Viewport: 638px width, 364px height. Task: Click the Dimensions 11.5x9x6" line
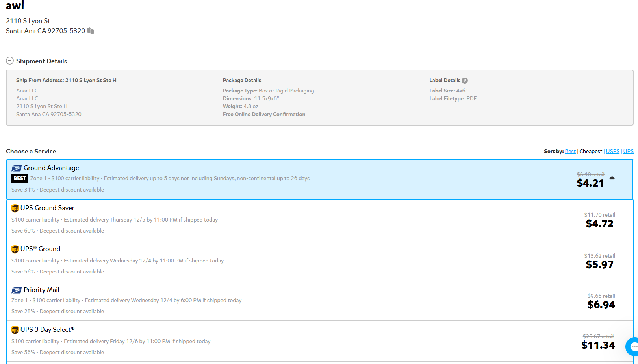[x=251, y=98]
